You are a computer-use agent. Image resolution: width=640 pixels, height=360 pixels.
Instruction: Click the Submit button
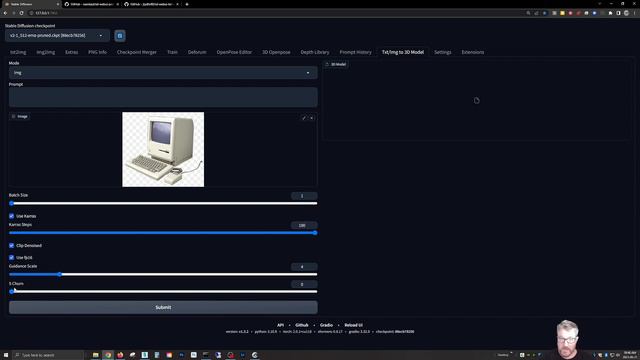click(163, 307)
